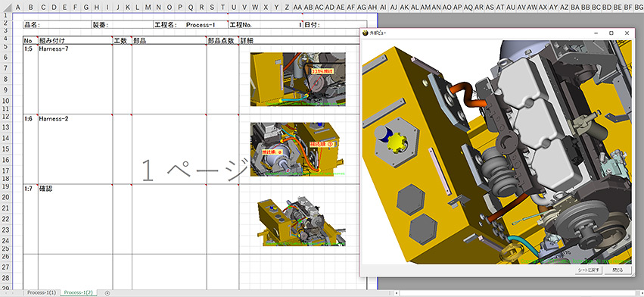The width and height of the screenshot is (644, 297).
Task: Click the 日付: field cell
Action: point(334,25)
